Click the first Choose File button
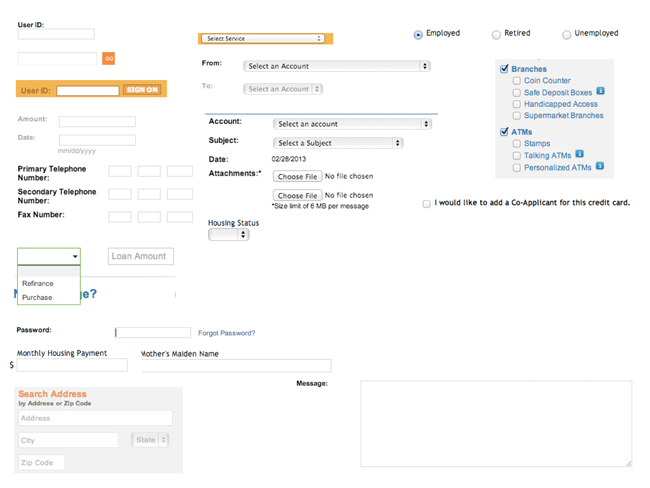Screen dimensions: 650x488 [x=297, y=176]
